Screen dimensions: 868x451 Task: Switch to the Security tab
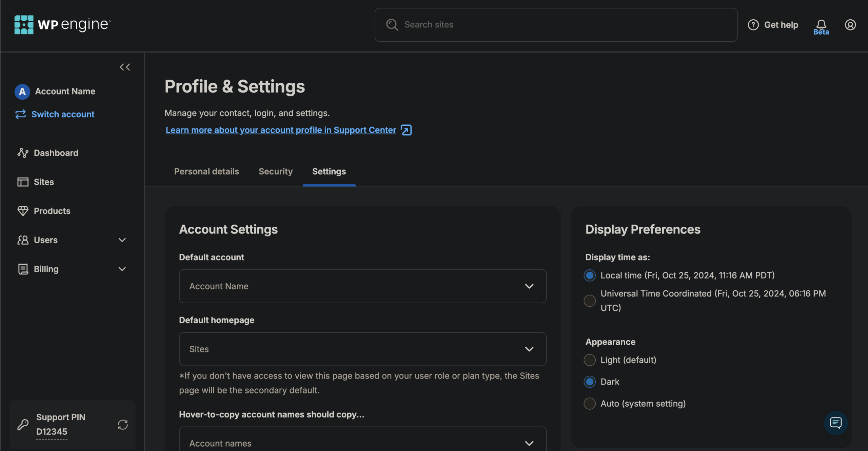[276, 171]
